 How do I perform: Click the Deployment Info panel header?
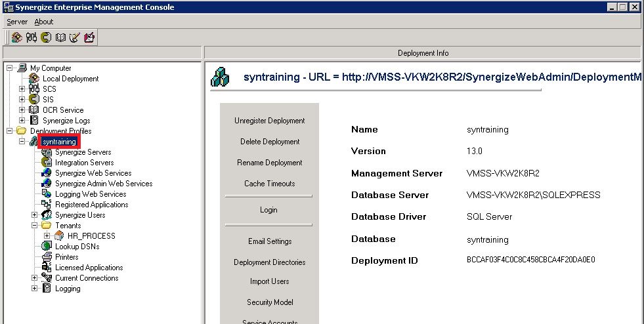click(x=423, y=53)
